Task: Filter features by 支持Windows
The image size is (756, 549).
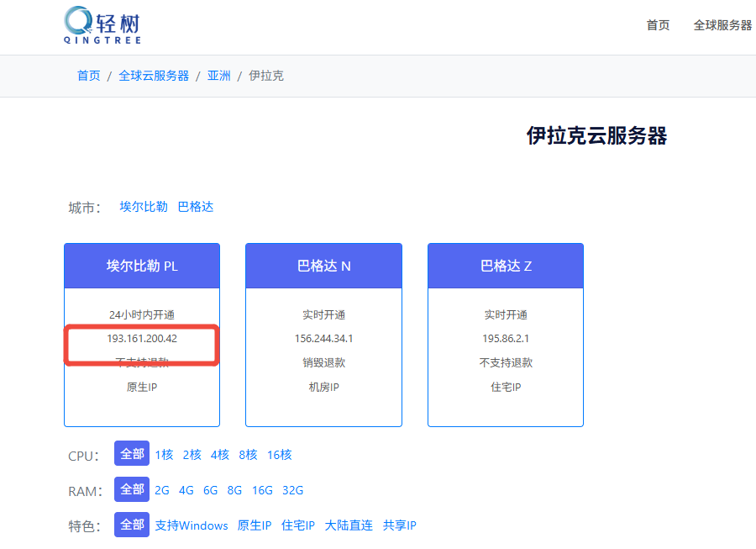Action: pyautogui.click(x=192, y=525)
